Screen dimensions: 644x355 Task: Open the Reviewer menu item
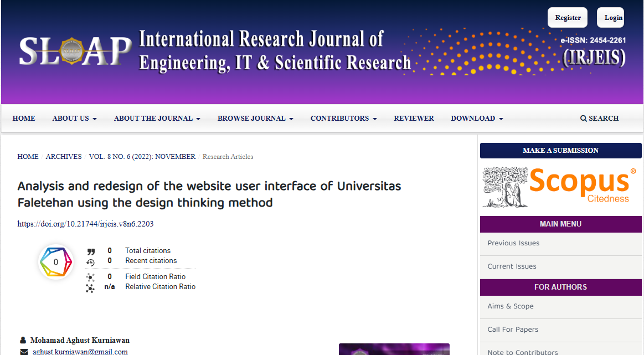click(x=414, y=119)
